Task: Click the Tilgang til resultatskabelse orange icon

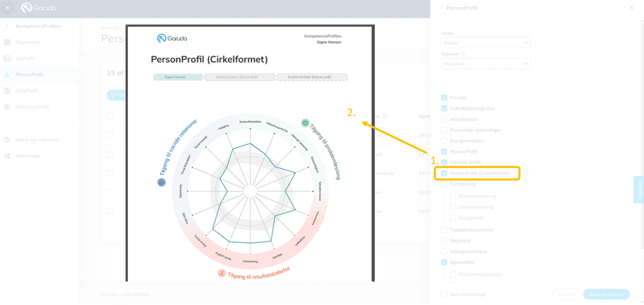Action: pyautogui.click(x=222, y=273)
